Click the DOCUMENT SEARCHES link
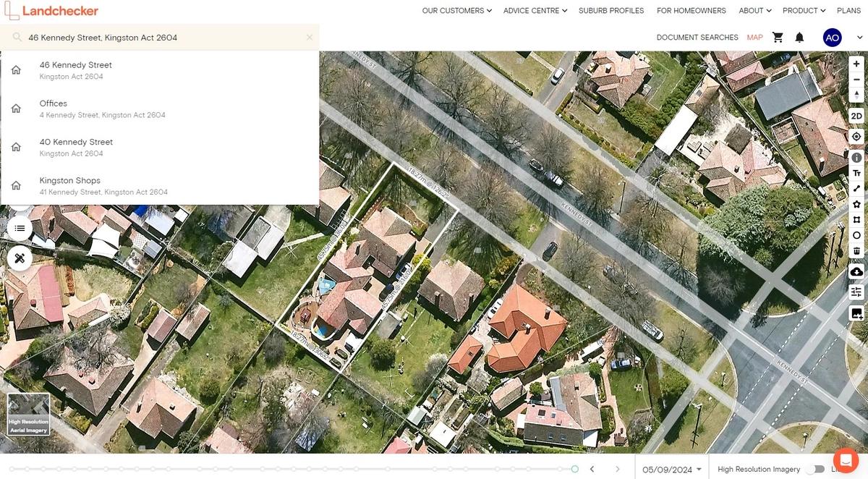Image resolution: width=868 pixels, height=479 pixels. [697, 37]
